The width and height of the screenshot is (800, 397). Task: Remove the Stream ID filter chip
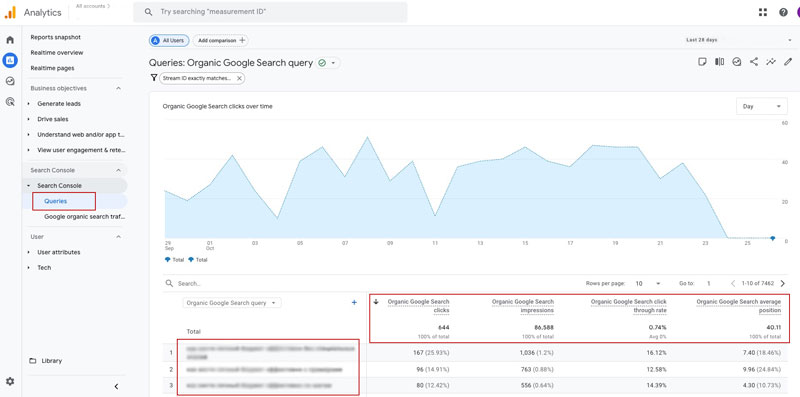click(239, 79)
